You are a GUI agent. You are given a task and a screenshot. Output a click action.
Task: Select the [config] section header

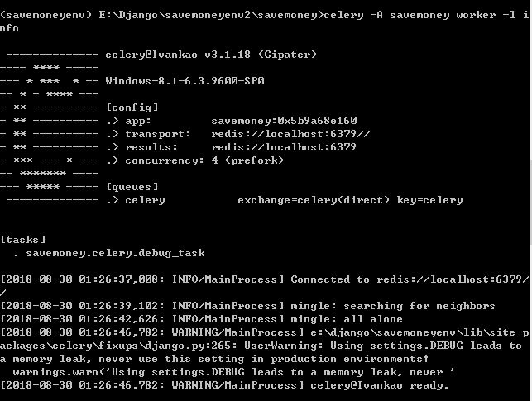[132, 107]
